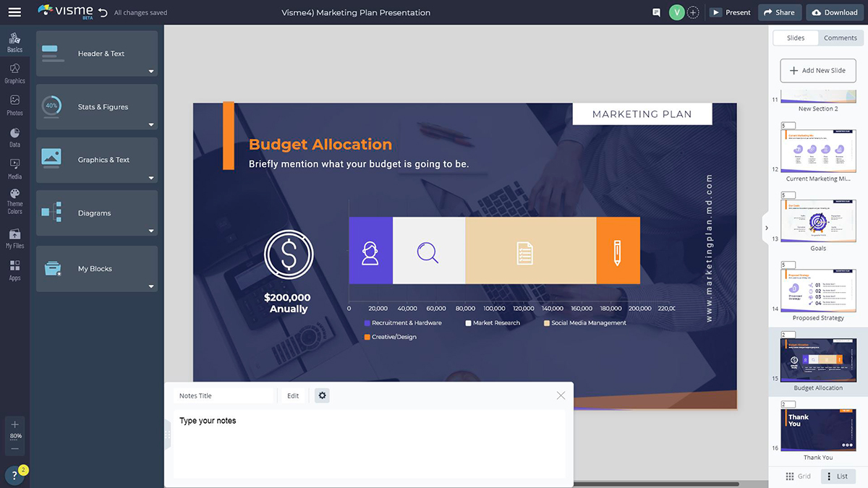868x488 pixels.
Task: Expand the Header & Text block
Action: [x=151, y=72]
